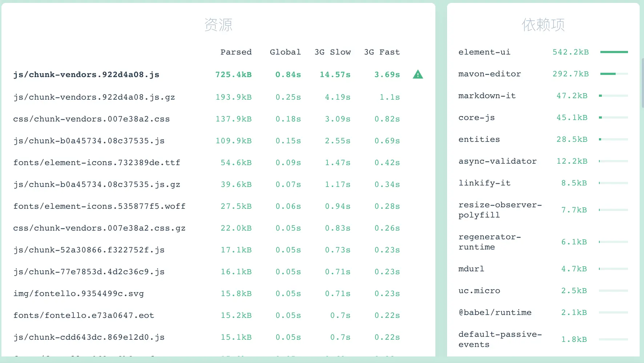644x363 pixels.
Task: Click the mavon-editor size progress bar
Action: coord(613,74)
